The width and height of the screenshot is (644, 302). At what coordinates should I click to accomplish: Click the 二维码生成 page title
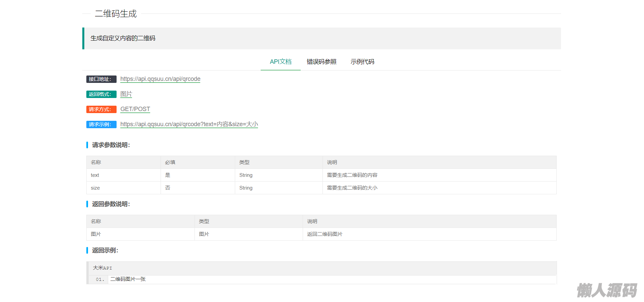(x=116, y=14)
